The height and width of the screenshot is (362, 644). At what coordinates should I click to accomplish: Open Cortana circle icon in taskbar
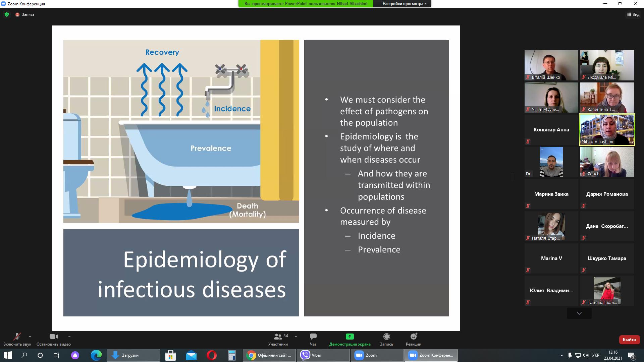[x=40, y=355]
